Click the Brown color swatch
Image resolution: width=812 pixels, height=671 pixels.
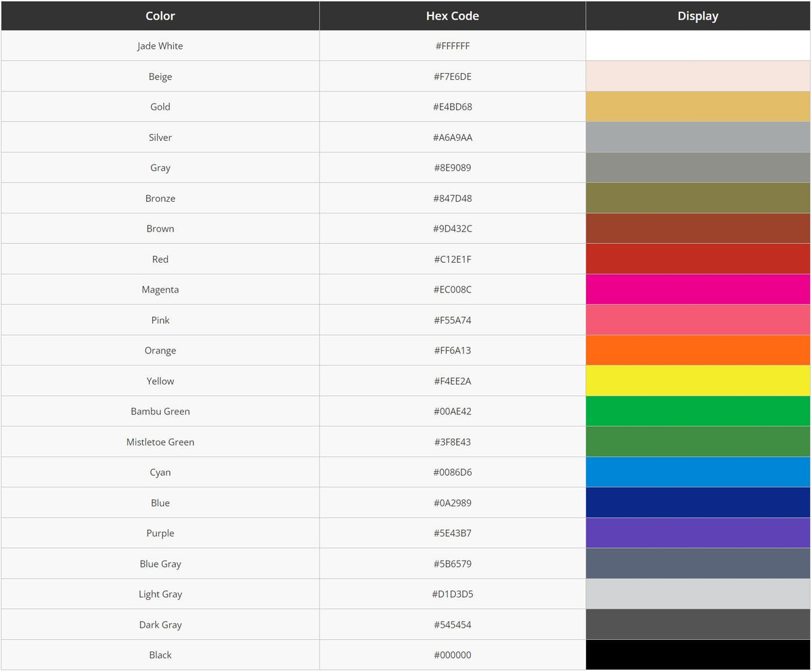coord(698,229)
